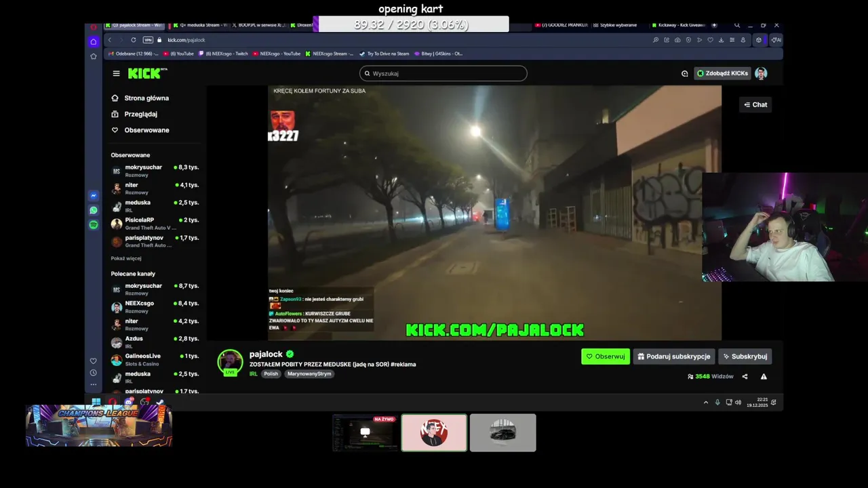
Task: Open parisplatynov channel with 1,7 tys.
Action: click(155, 241)
